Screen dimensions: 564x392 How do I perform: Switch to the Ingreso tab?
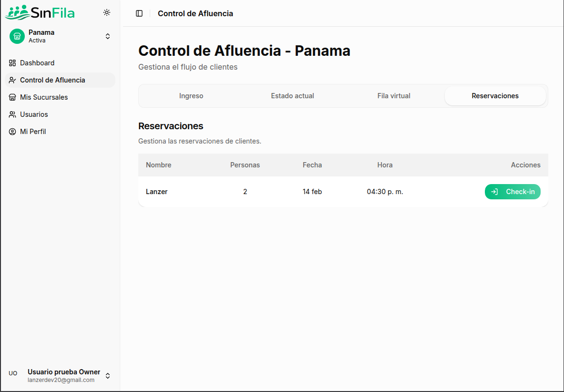[191, 95]
